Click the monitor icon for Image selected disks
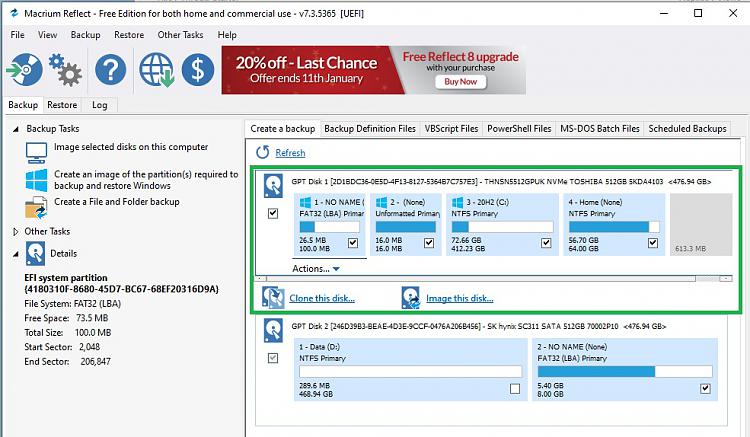This screenshot has width=750, height=437. coord(36,153)
